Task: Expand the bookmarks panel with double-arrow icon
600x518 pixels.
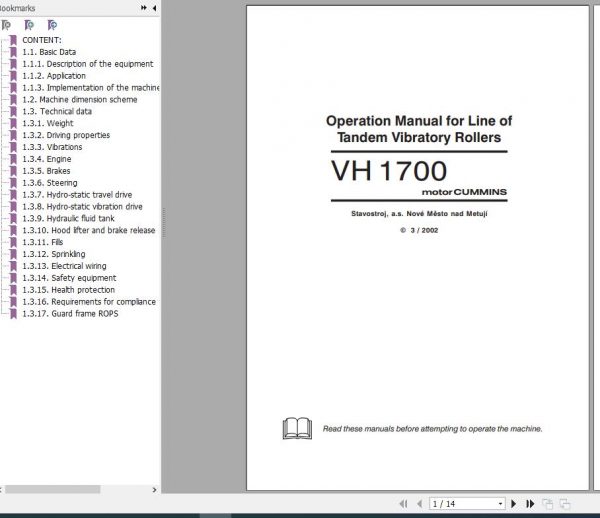Action: click(x=143, y=8)
